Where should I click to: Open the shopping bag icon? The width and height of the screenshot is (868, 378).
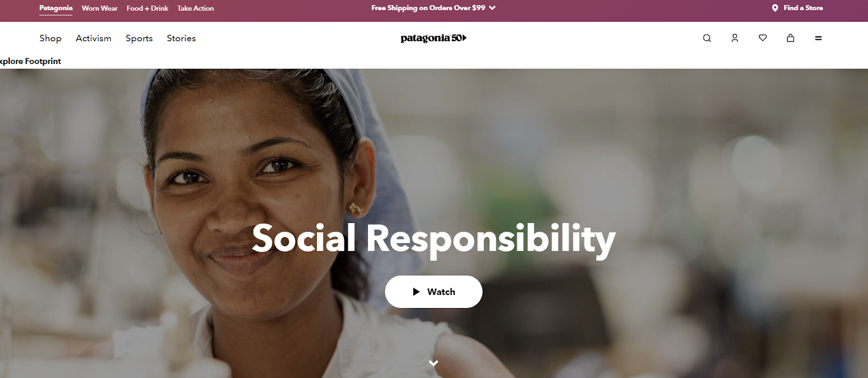click(x=790, y=38)
